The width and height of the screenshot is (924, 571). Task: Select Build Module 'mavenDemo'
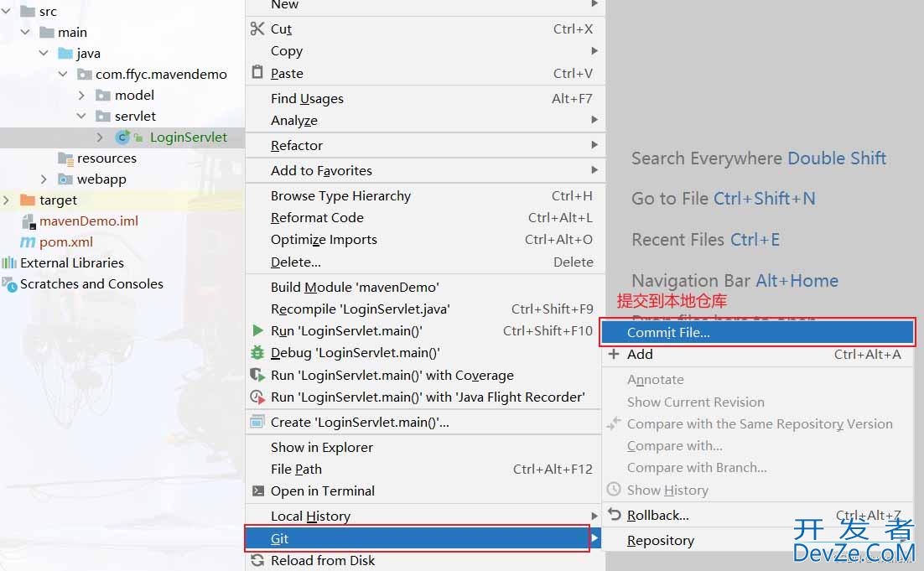pos(425,287)
